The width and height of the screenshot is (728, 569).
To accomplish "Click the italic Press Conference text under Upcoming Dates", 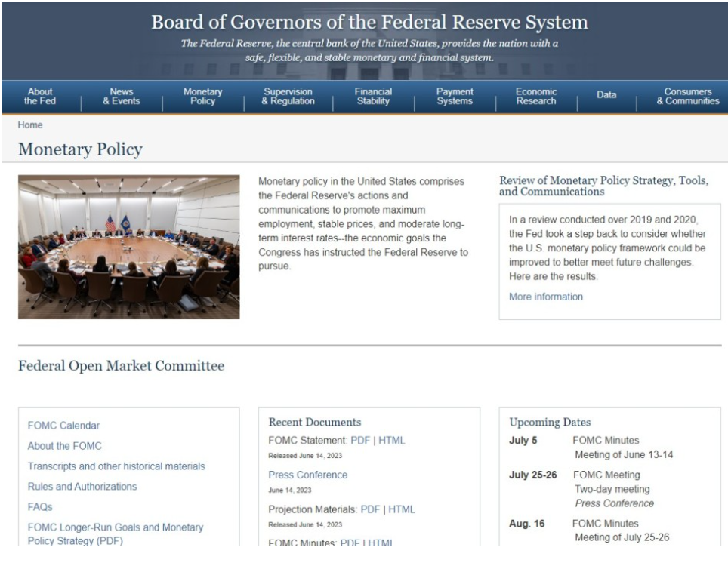I will click(x=614, y=503).
